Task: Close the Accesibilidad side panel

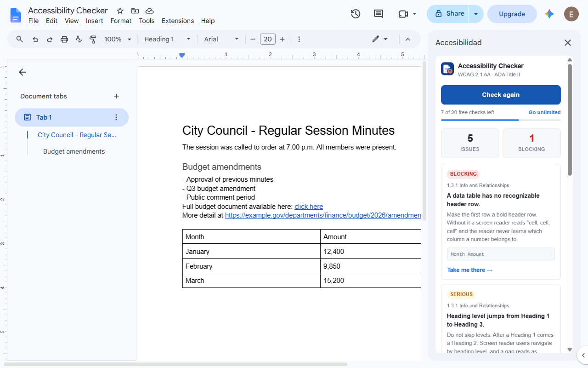Action: click(x=568, y=43)
